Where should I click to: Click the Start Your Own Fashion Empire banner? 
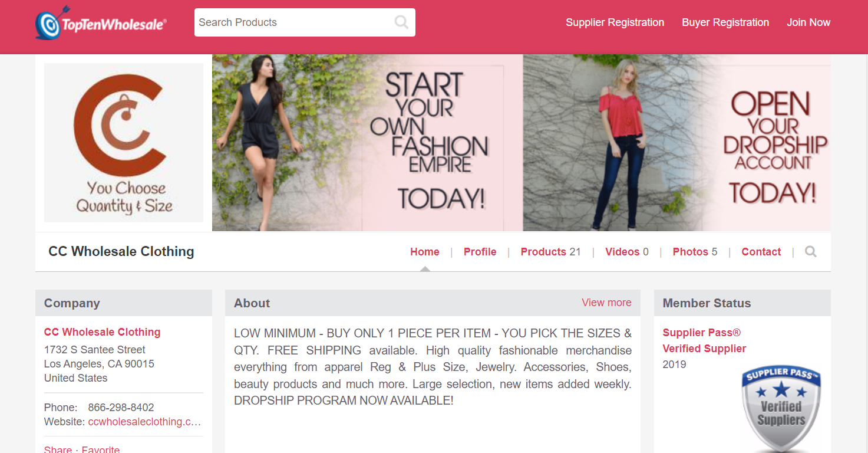(367, 143)
